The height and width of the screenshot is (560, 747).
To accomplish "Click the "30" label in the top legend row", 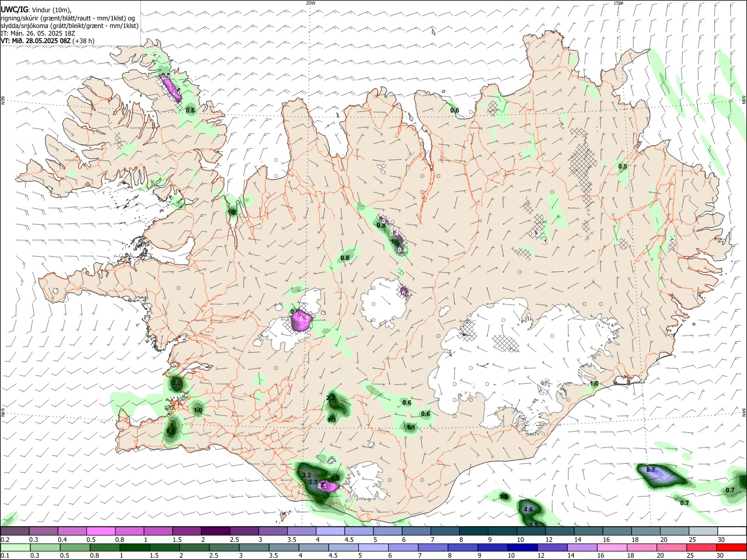I will click(721, 540).
